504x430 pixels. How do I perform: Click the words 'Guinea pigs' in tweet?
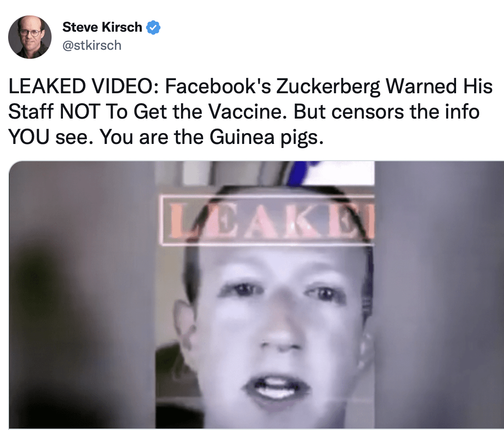[x=265, y=137]
